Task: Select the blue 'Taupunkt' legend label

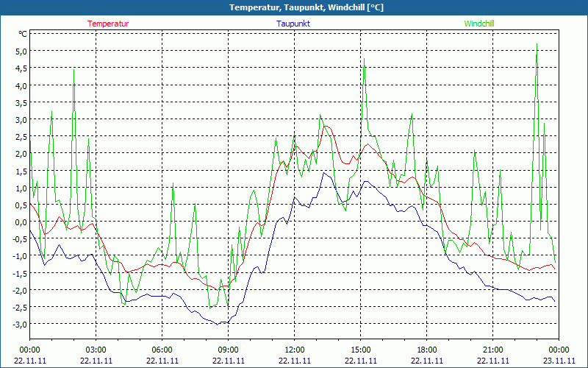Action: pos(293,24)
